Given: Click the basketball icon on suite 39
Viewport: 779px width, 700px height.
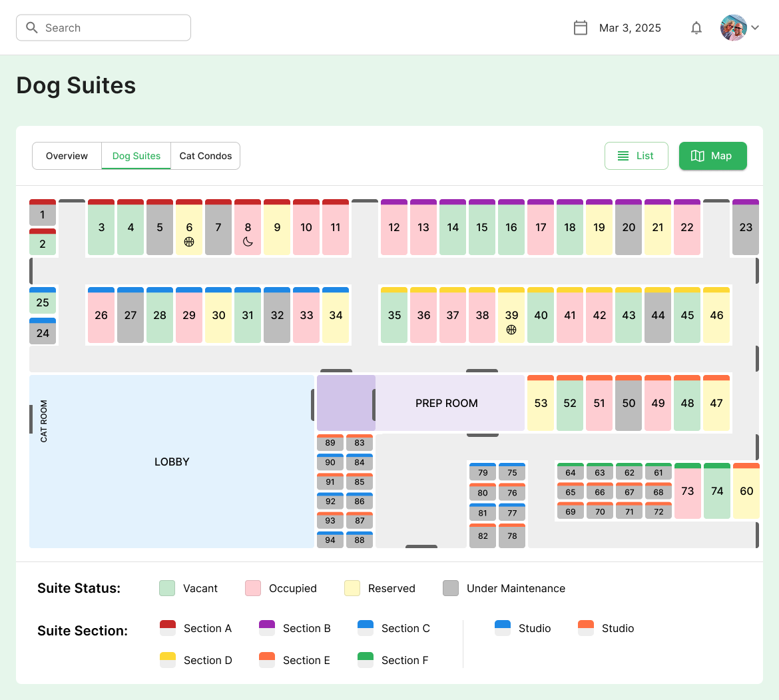Looking at the screenshot, I should pos(511,330).
